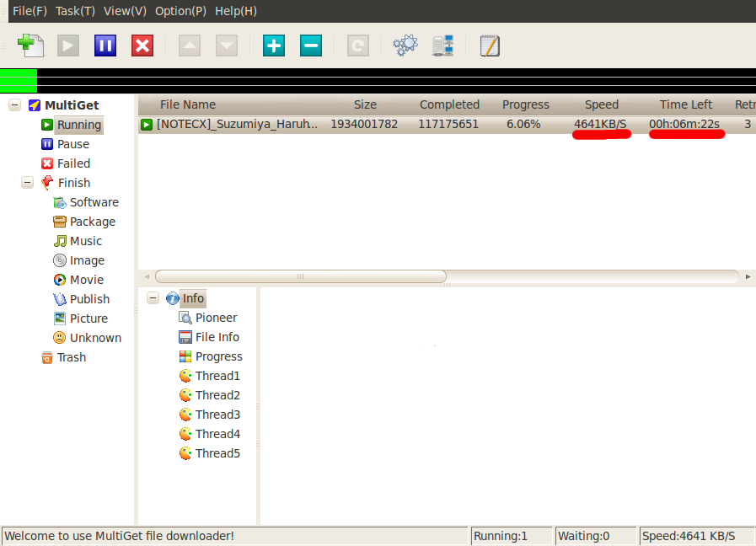Click the plus icon to add thread
Image resolution: width=756 pixels, height=546 pixels.
coord(274,45)
